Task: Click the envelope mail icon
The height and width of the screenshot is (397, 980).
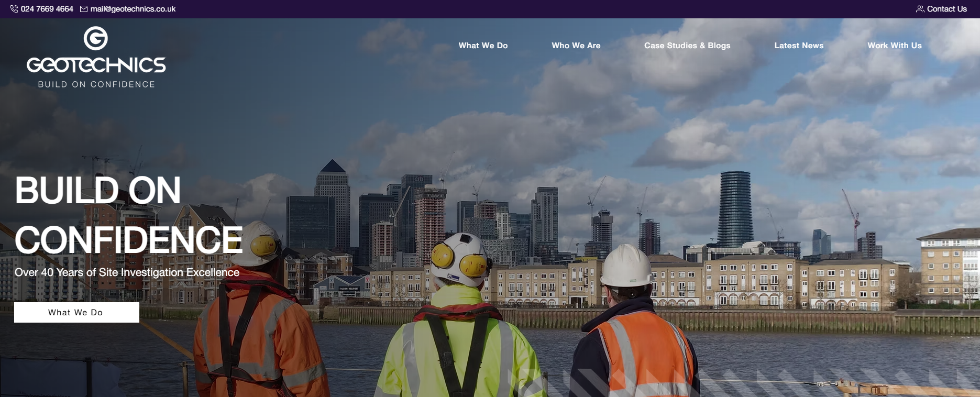Action: [x=84, y=9]
